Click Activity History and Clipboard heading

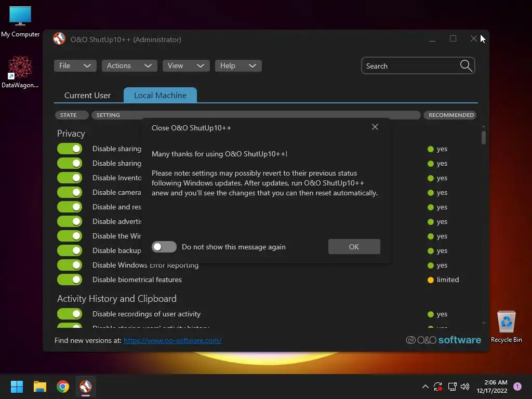117,299
